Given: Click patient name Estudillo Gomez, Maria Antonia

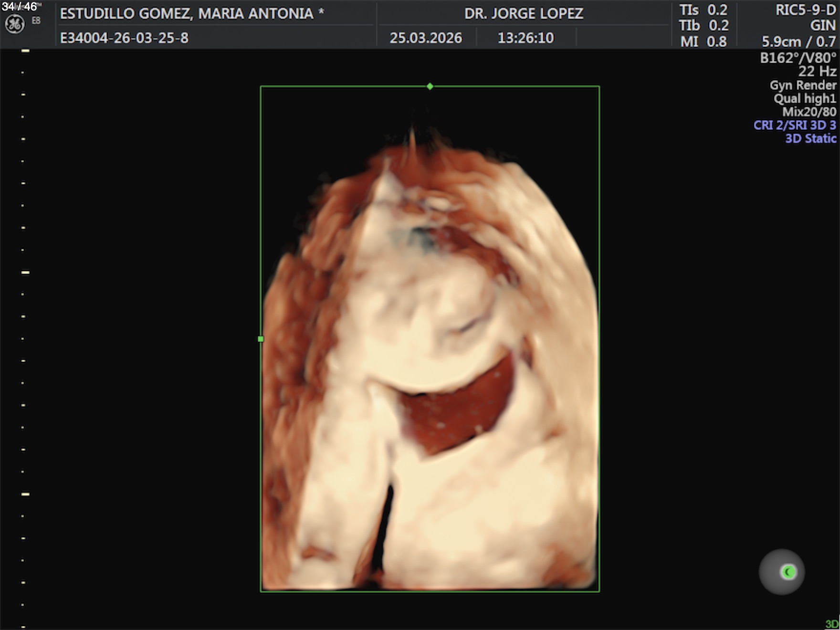Looking at the screenshot, I should [192, 13].
